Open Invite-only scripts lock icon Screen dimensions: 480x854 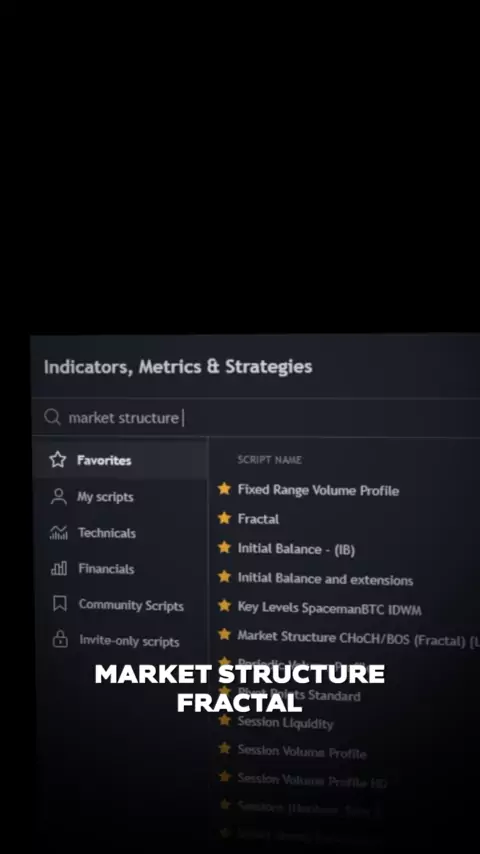[60, 639]
